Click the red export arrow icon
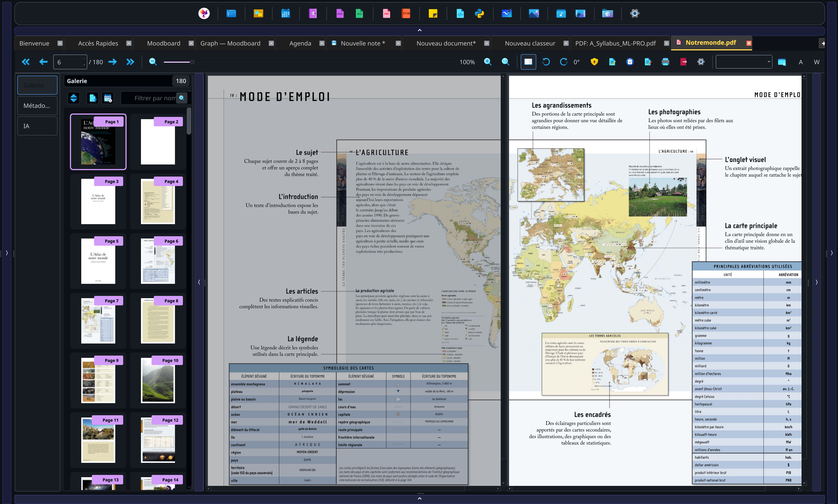 coord(683,62)
